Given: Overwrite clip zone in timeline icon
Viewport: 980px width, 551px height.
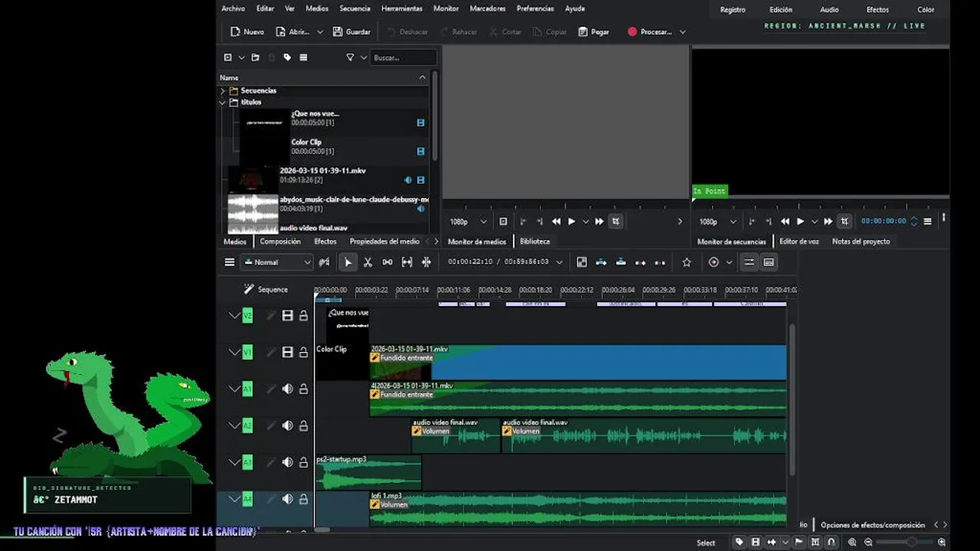Looking at the screenshot, I should coord(621,262).
